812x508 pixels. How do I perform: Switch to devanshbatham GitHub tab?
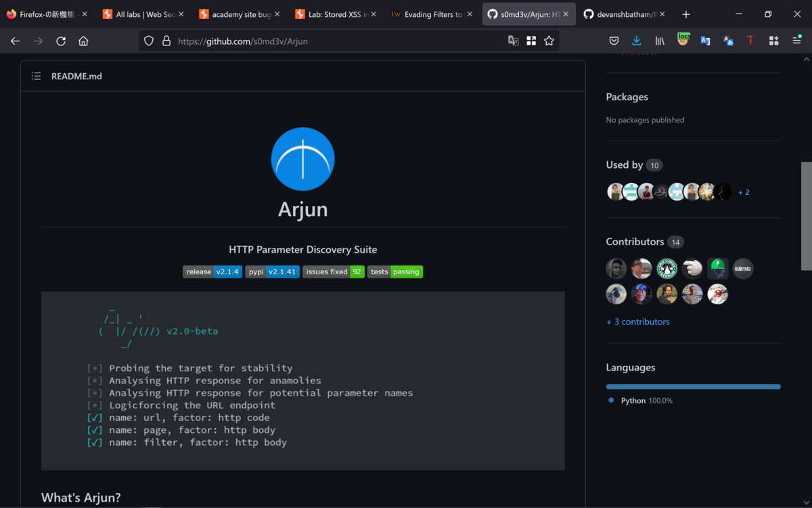624,14
